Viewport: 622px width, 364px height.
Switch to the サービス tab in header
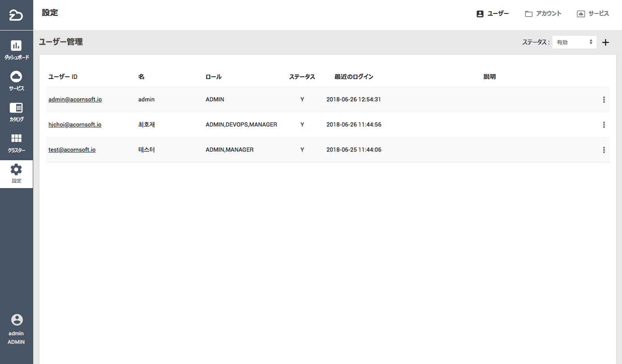[x=593, y=13]
